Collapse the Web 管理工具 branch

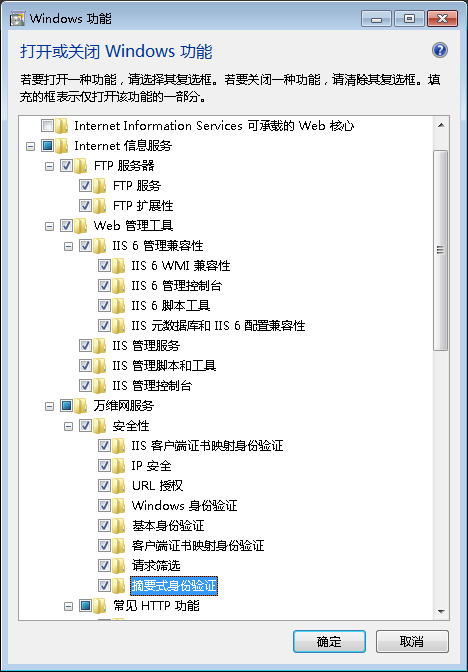pos(49,226)
